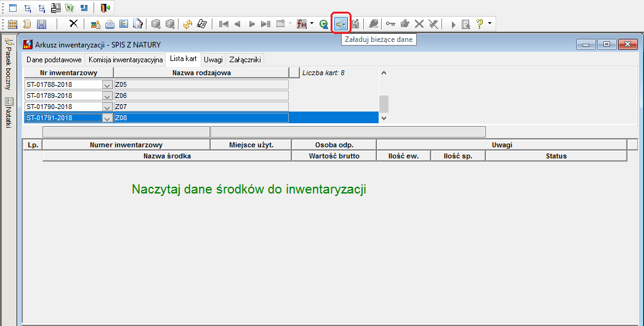
Task: Open the 'Komisja inwentaryzacyjna' tab
Action: [126, 60]
